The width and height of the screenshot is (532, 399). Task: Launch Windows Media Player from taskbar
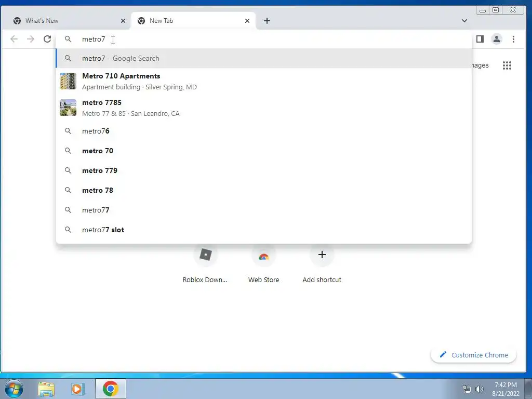pos(77,389)
